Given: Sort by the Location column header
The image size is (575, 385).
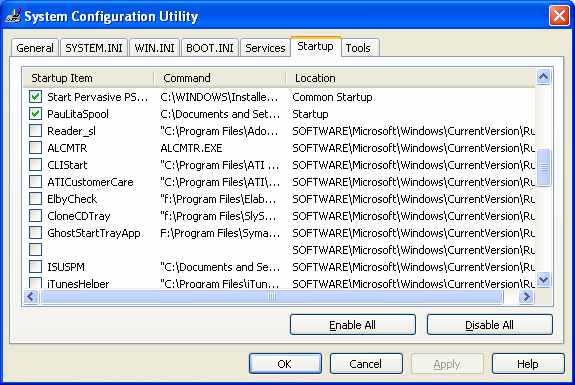Looking at the screenshot, I should (410, 78).
